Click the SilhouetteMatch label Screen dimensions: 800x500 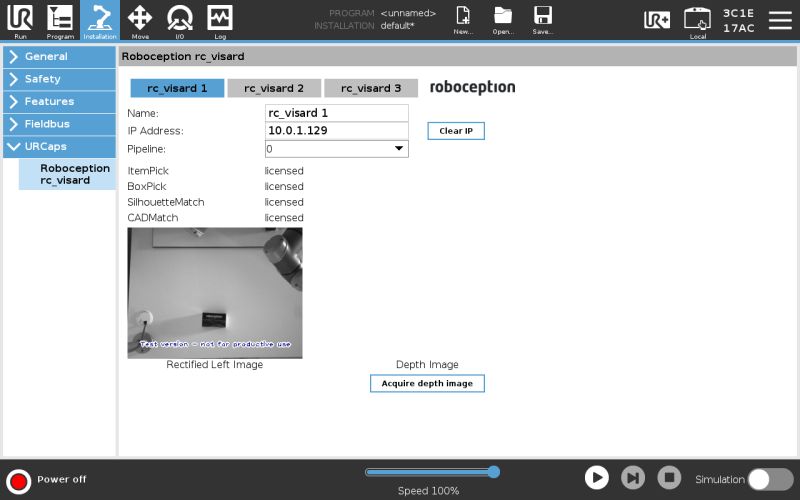click(x=166, y=202)
